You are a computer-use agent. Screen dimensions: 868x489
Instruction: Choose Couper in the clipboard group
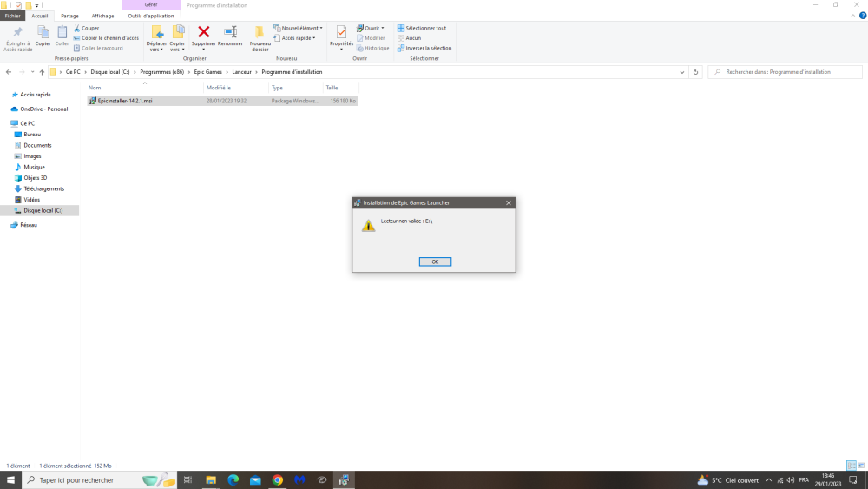86,29
